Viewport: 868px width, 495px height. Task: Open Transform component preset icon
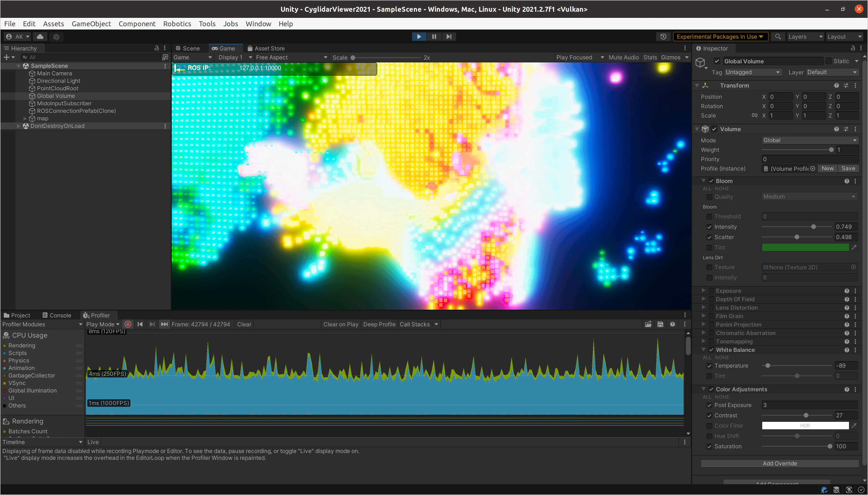[846, 86]
